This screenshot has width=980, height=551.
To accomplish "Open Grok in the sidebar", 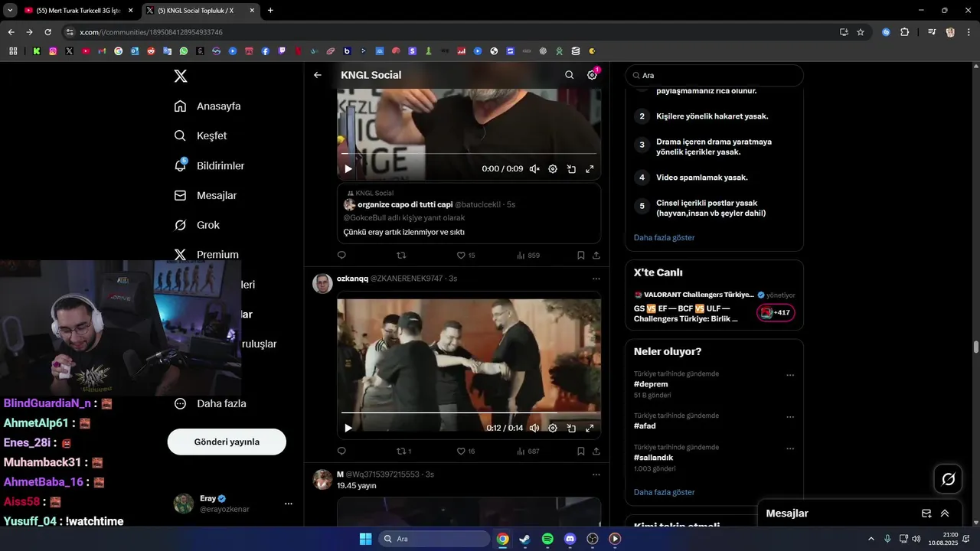I will (197, 225).
